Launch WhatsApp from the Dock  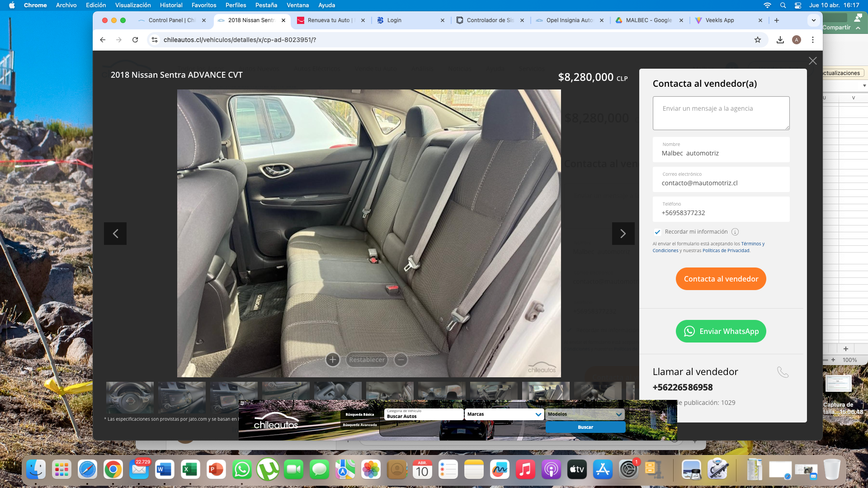coord(242,470)
